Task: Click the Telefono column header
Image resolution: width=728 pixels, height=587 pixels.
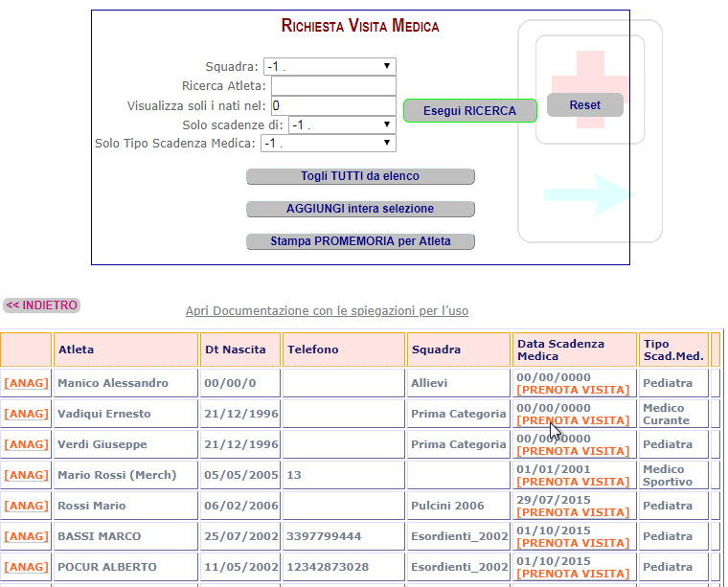Action: tap(344, 350)
